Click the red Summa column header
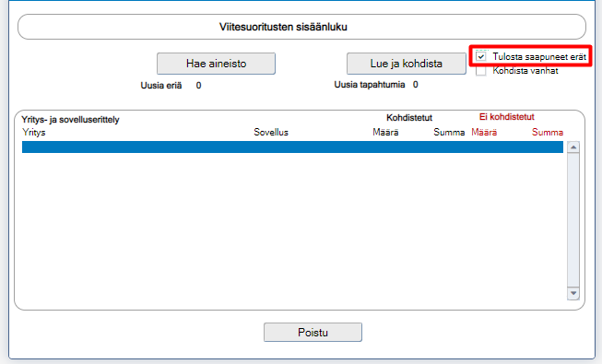Screen dimensions: 602x364 pos(548,133)
